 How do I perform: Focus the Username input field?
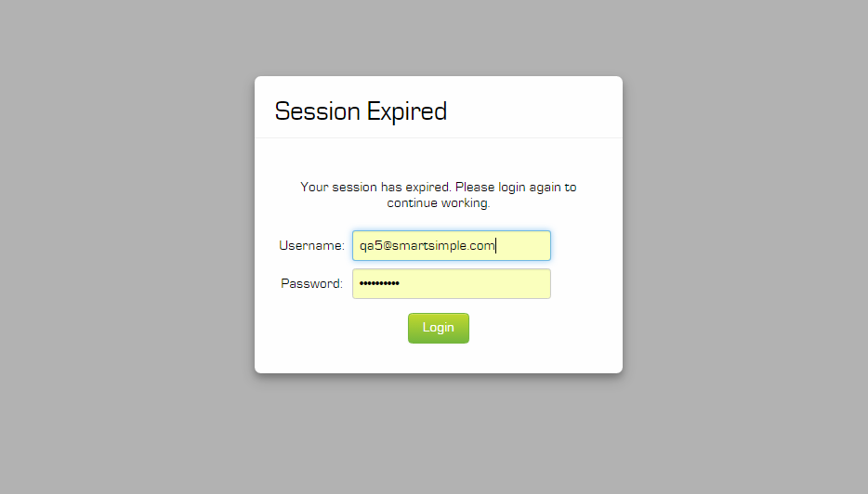(451, 246)
